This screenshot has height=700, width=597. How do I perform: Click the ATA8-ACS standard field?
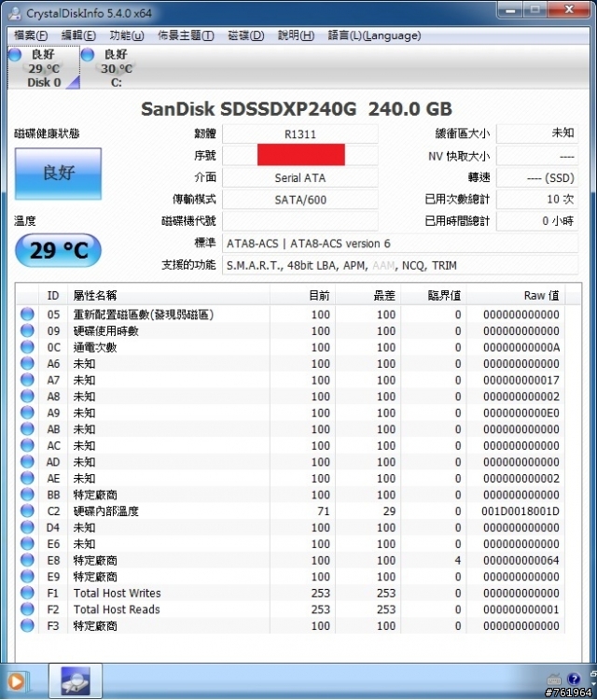pyautogui.click(x=400, y=244)
